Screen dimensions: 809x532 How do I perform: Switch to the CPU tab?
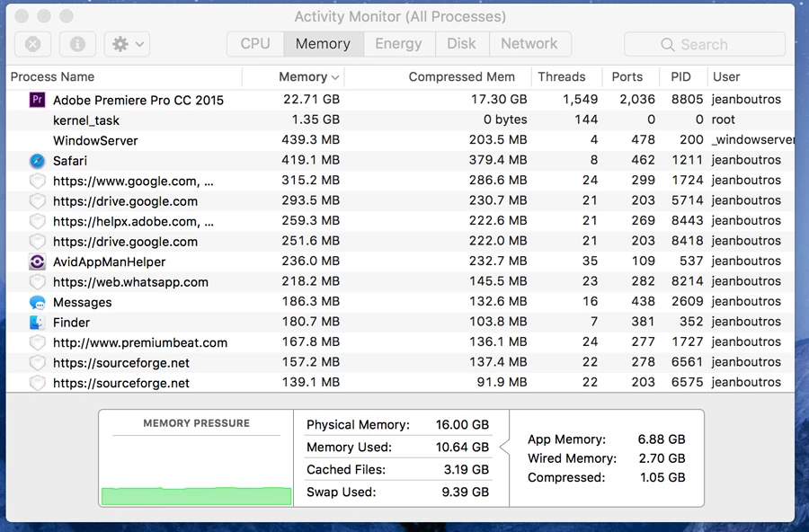click(x=255, y=44)
